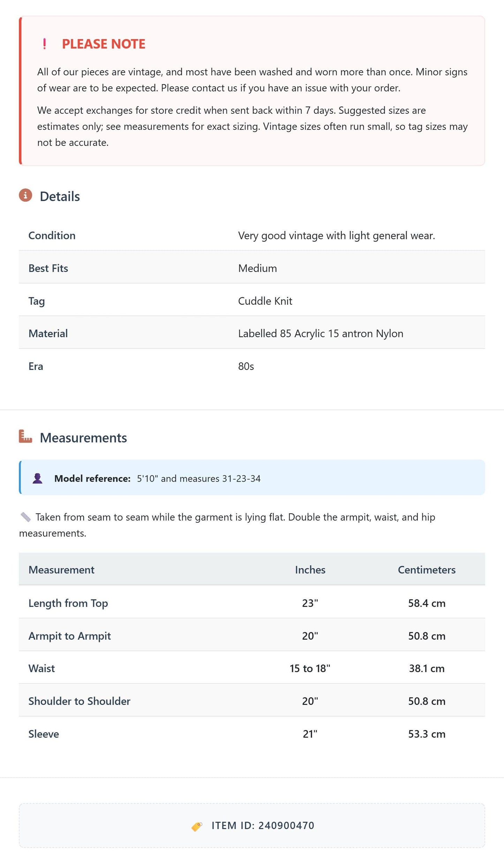Image resolution: width=504 pixels, height=864 pixels.
Task: Select the PLEASE NOTE heading
Action: (104, 44)
